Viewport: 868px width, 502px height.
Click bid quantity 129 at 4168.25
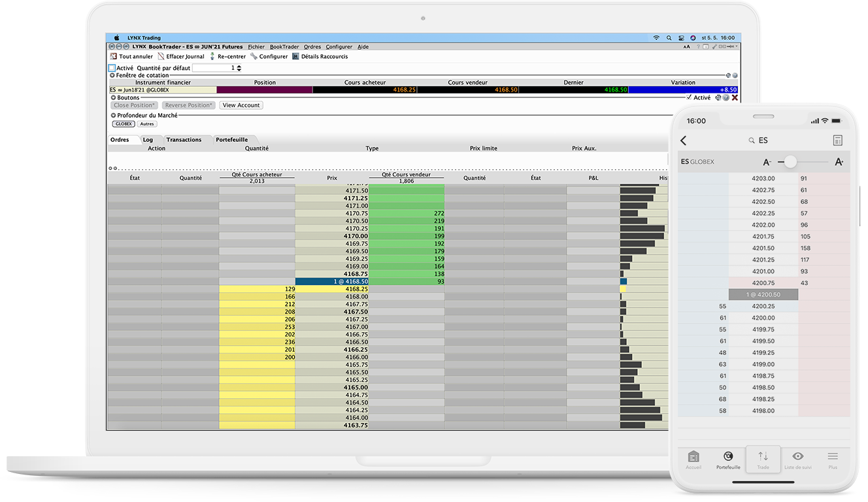coord(257,289)
